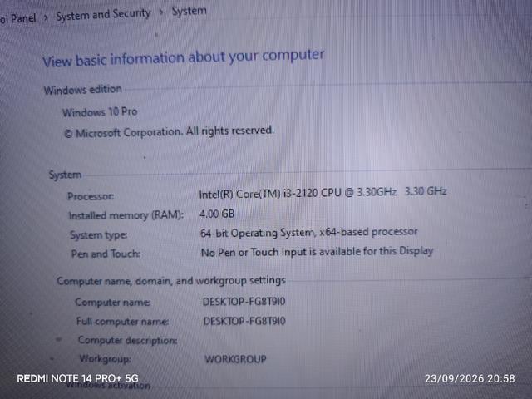Click the System section header above Processor
This screenshot has width=532, height=399.
pyautogui.click(x=65, y=175)
